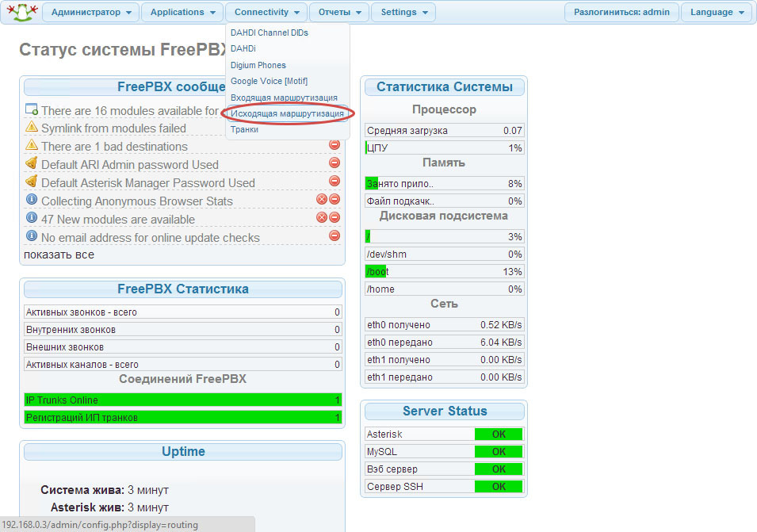Viewport: 757px width, 532px height.
Task: Open the There are 1 bad destinations notice
Action: click(114, 146)
